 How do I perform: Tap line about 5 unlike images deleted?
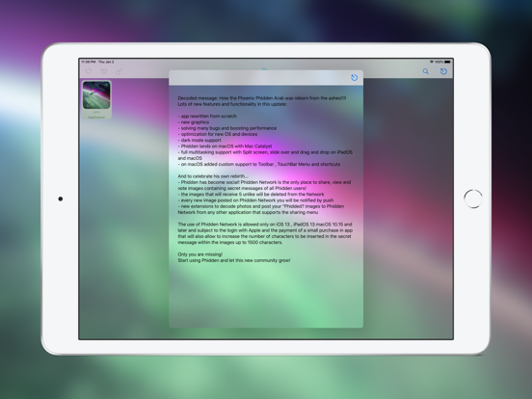[251, 195]
